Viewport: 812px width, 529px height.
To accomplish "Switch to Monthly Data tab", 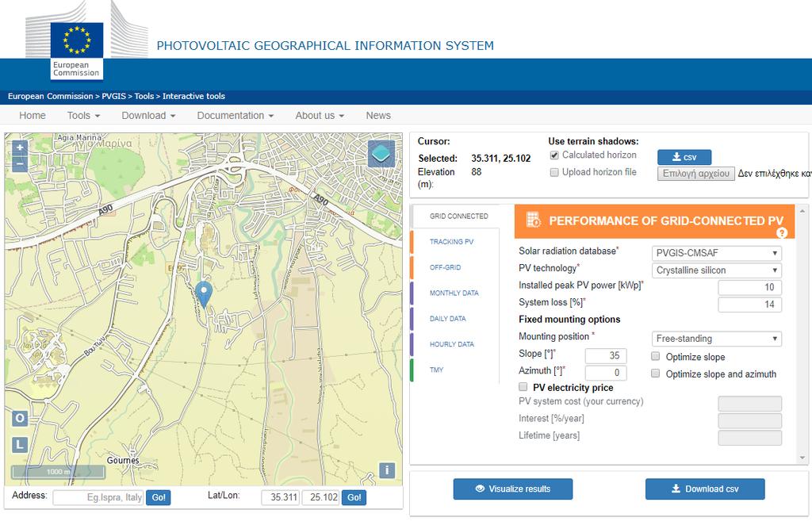I will (x=454, y=293).
